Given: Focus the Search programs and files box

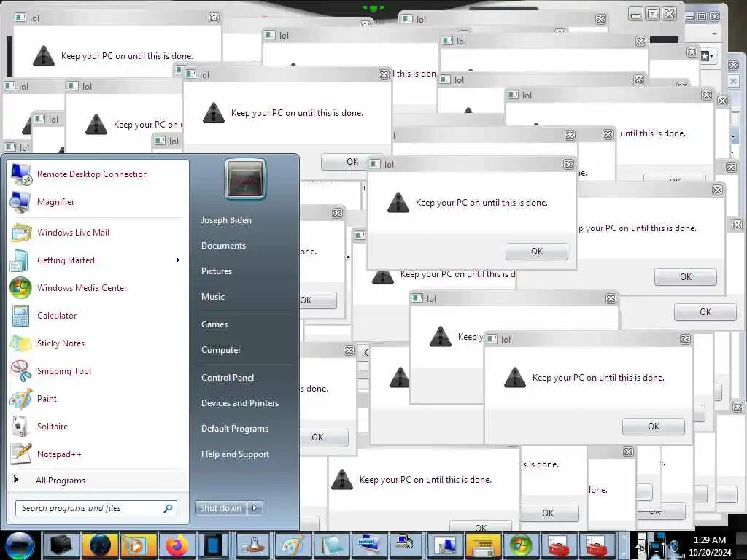Looking at the screenshot, I should [96, 508].
